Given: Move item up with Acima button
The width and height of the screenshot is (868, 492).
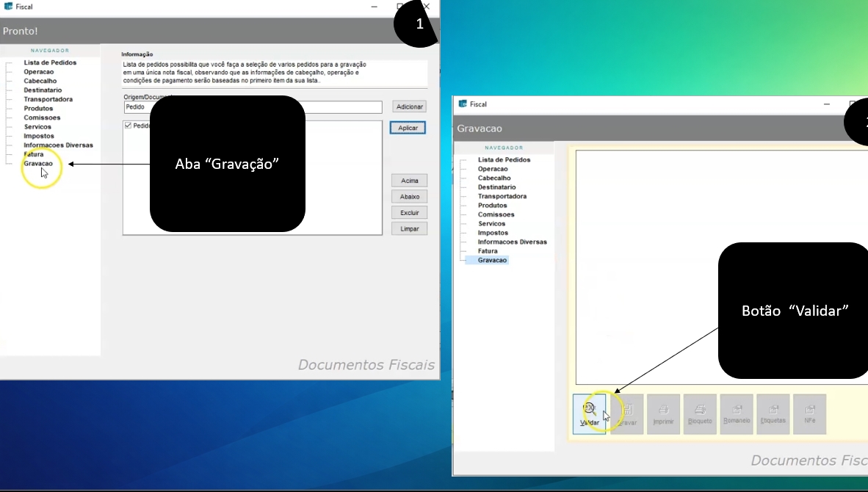Looking at the screenshot, I should [409, 181].
